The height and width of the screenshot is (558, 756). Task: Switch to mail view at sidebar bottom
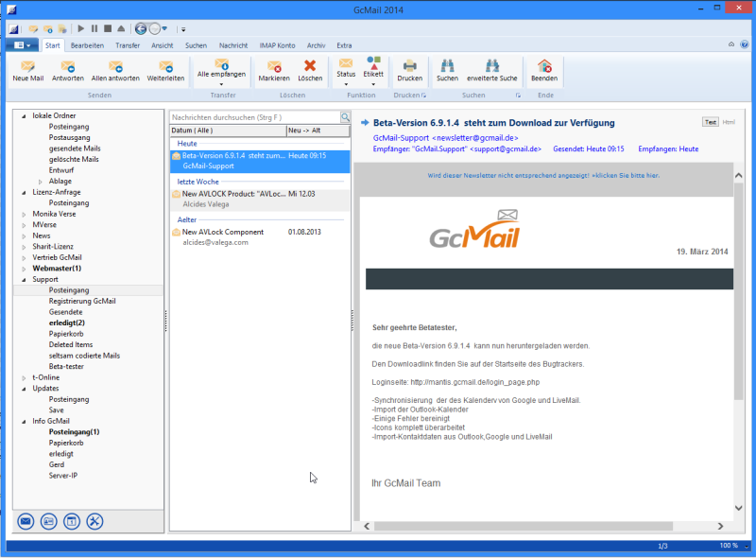tap(26, 521)
